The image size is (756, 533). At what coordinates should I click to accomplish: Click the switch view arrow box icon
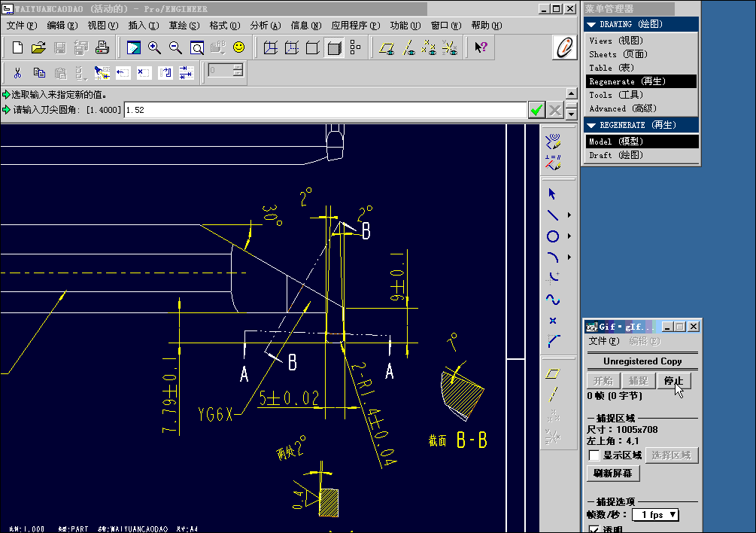pos(165,73)
